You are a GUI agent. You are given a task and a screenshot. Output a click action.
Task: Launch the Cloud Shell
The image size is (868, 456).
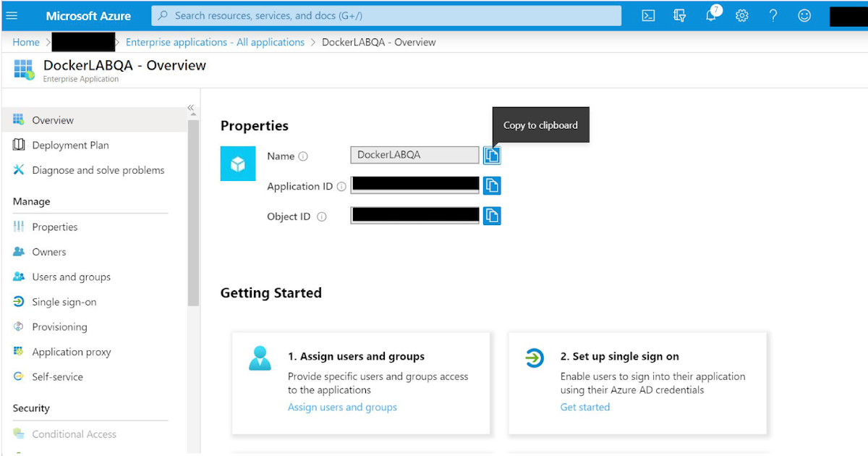[x=648, y=15]
